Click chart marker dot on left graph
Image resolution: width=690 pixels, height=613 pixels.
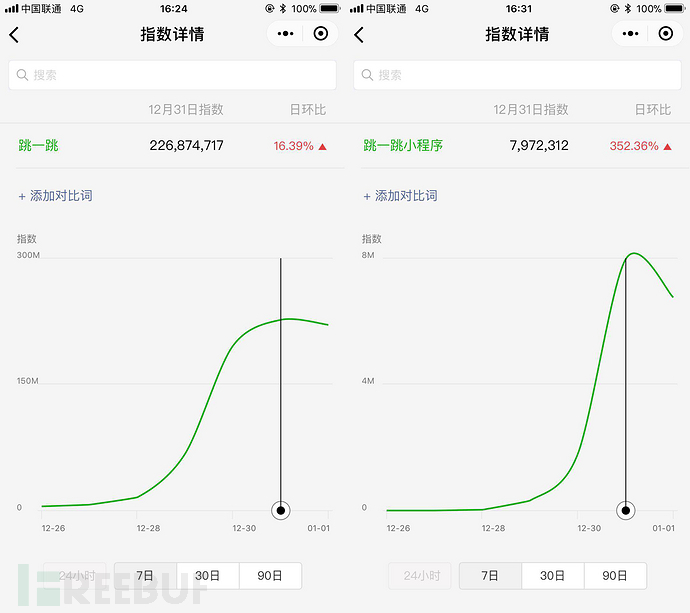click(281, 510)
